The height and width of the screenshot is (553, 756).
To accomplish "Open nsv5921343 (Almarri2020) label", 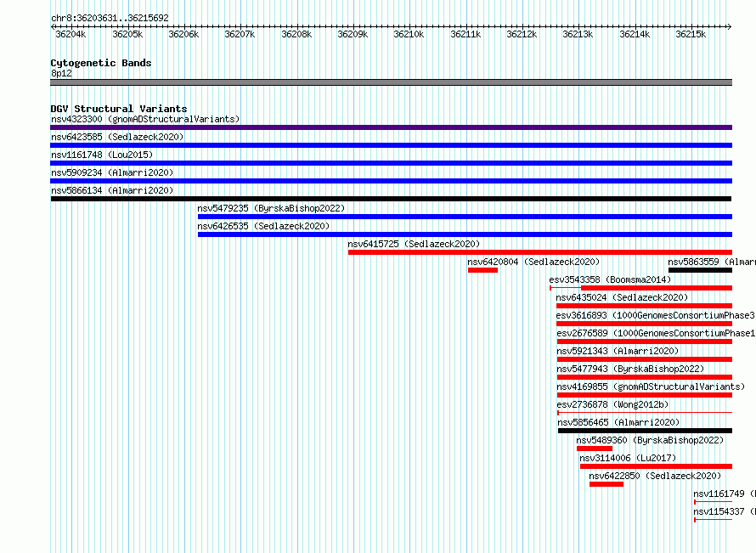I will (618, 351).
